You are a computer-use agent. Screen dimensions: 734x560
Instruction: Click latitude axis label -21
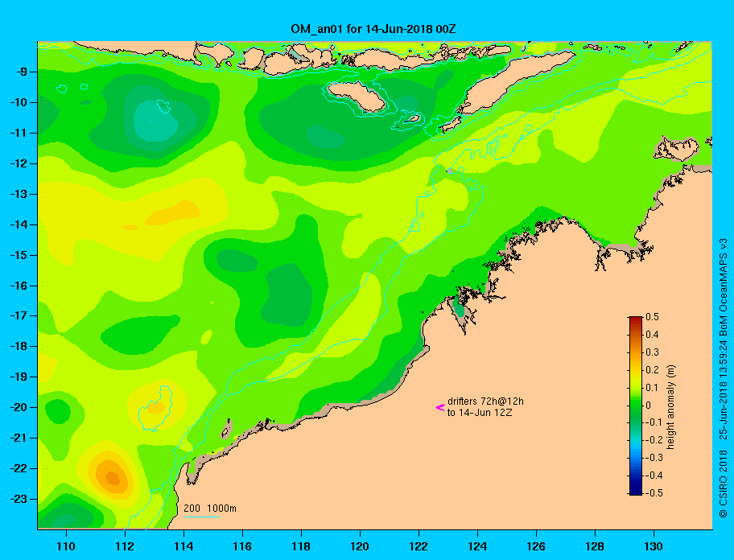(18, 438)
